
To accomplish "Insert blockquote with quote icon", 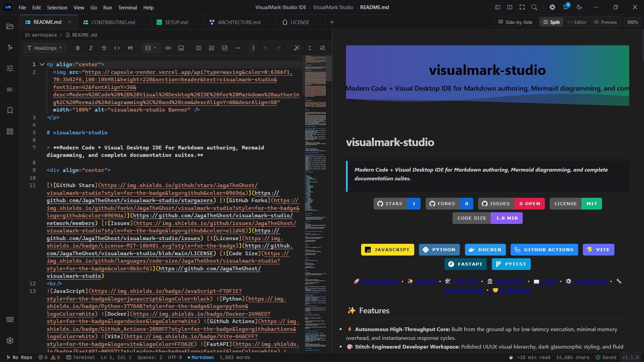I will (130, 48).
